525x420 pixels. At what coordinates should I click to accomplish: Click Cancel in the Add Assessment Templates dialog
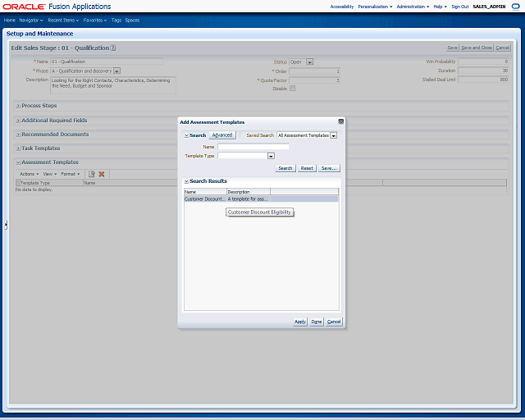point(334,322)
